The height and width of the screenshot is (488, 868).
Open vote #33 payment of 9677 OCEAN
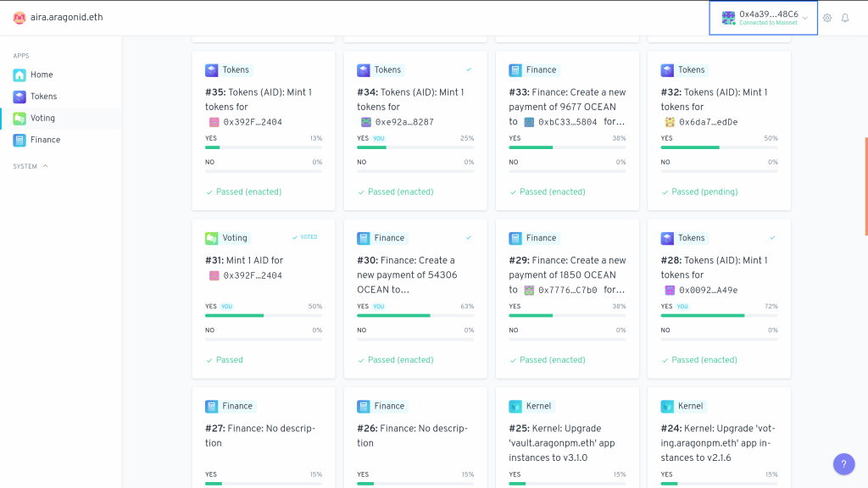(x=567, y=108)
